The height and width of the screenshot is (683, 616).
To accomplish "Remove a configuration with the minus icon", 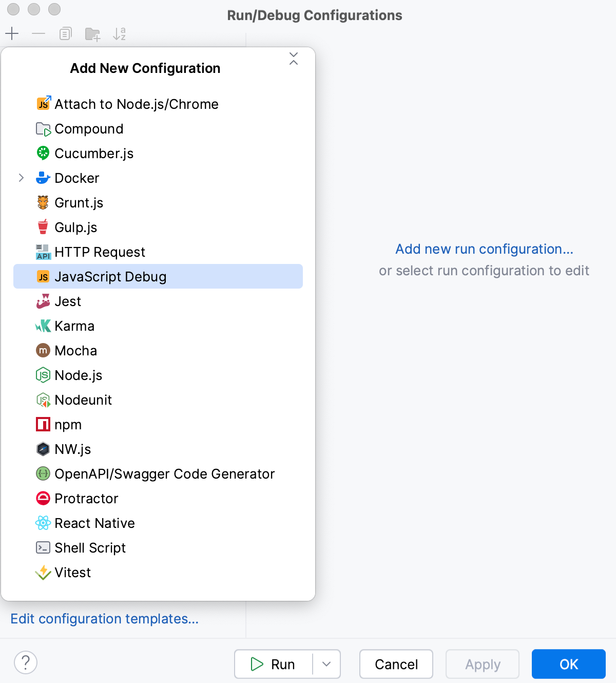I will pos(37,34).
